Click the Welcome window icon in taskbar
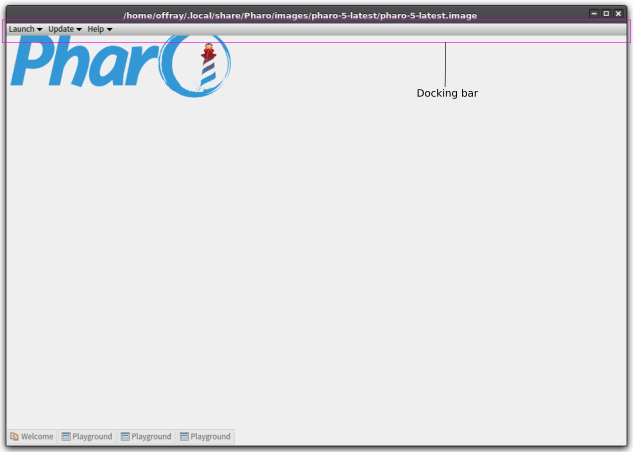 click(x=15, y=437)
